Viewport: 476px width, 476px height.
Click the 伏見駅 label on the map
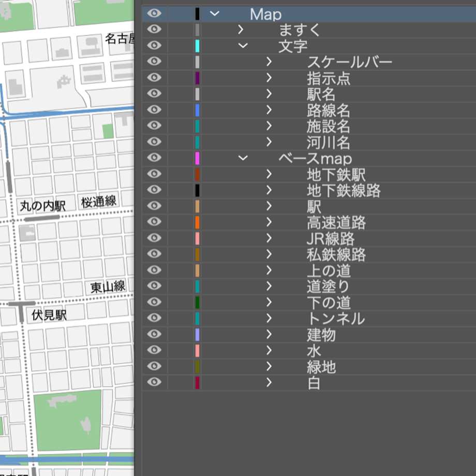click(x=49, y=315)
